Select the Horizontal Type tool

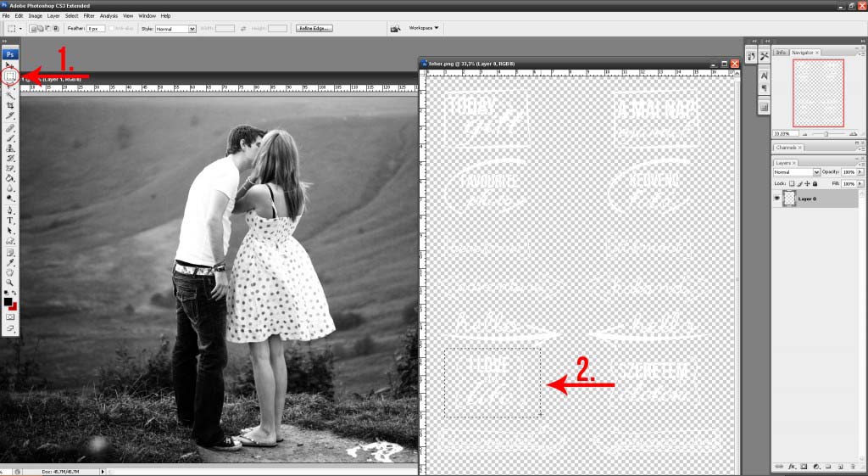[x=10, y=221]
